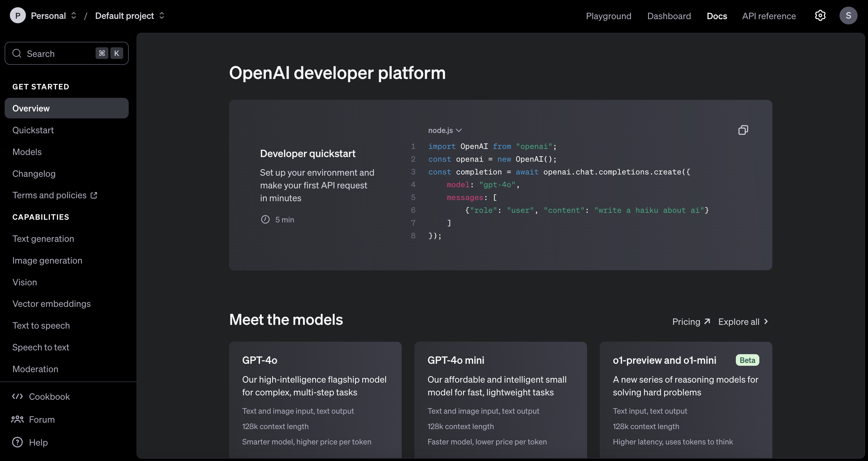Click the Meet the models heading
868x461 pixels.
tap(286, 320)
